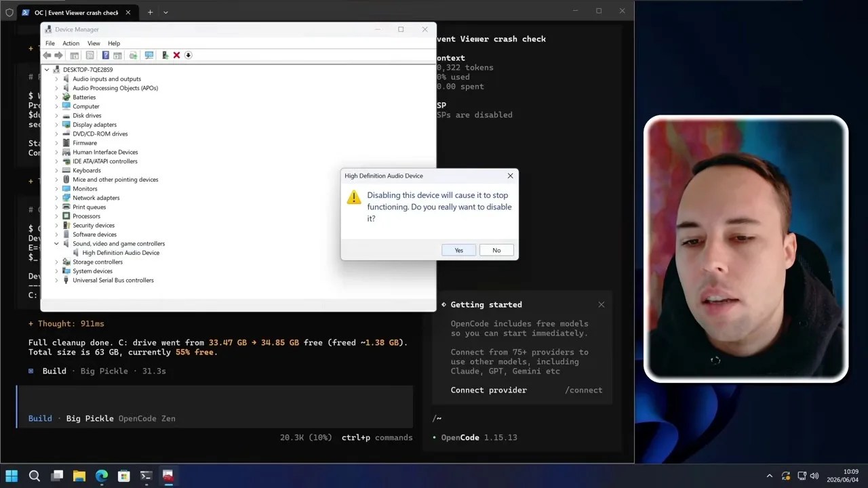Expand the Disk drives category
Image resolution: width=868 pixels, height=488 pixels.
[x=56, y=115]
